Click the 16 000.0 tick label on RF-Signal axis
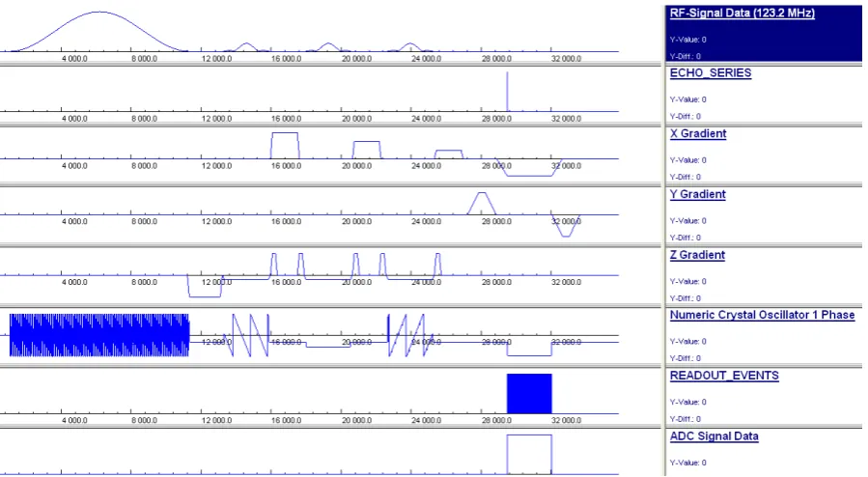 pos(286,59)
